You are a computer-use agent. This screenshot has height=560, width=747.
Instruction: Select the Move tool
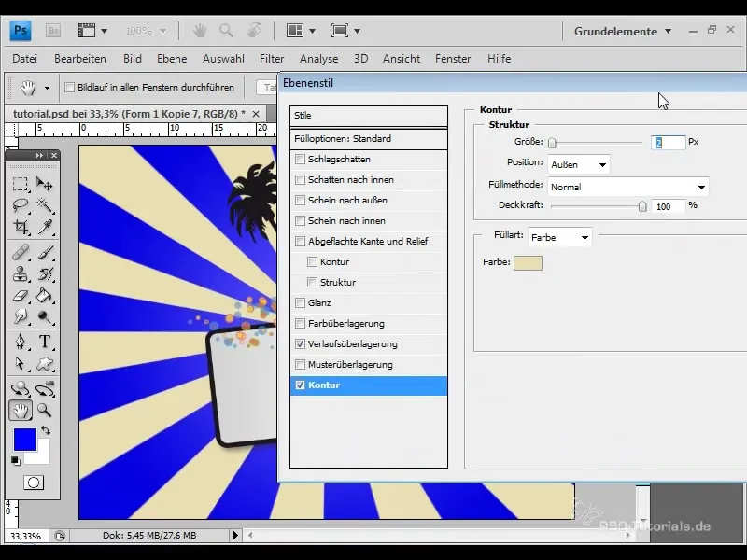coord(45,183)
